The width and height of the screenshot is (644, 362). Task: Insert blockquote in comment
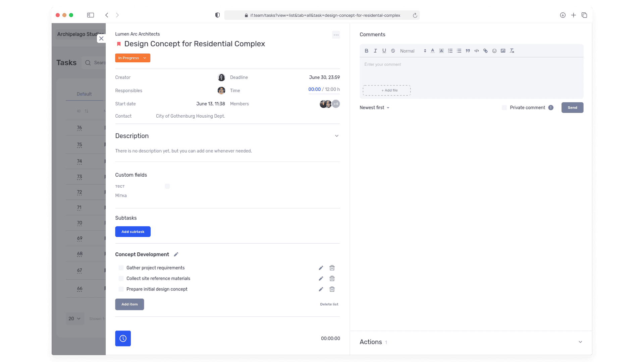coord(468,51)
